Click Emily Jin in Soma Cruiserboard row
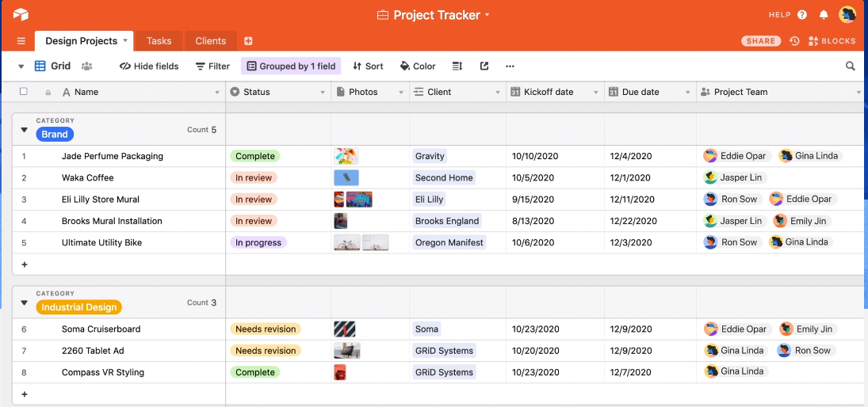868x407 pixels. point(808,329)
